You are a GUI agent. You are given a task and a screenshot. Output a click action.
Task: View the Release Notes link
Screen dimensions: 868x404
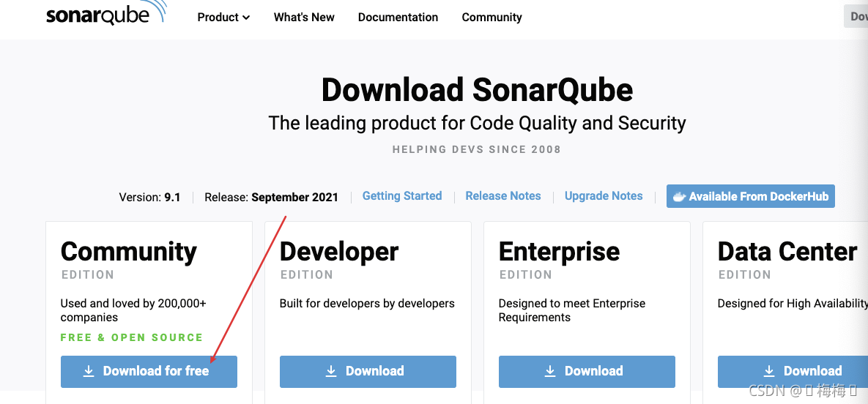(x=503, y=196)
